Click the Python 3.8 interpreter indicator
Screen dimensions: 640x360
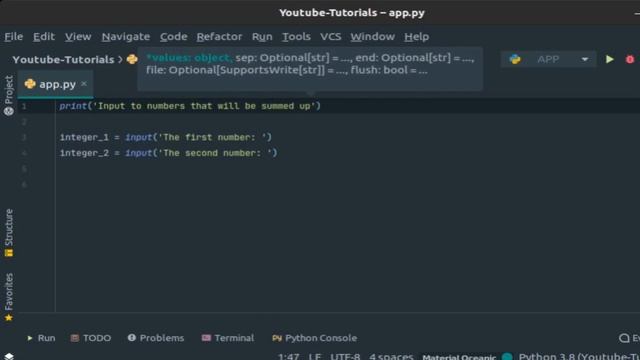tap(579, 356)
